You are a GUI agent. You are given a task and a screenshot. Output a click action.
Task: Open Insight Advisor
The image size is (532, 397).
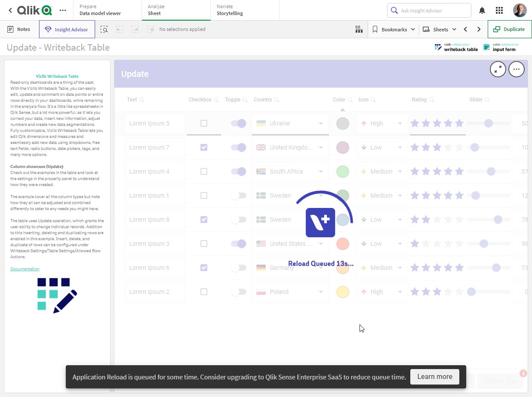click(x=67, y=29)
